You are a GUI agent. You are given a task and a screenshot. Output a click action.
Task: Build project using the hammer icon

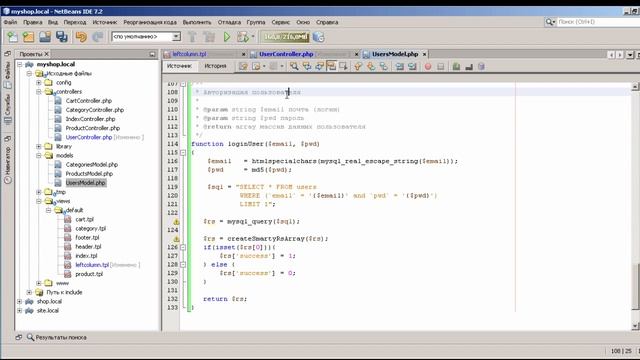[192, 37]
